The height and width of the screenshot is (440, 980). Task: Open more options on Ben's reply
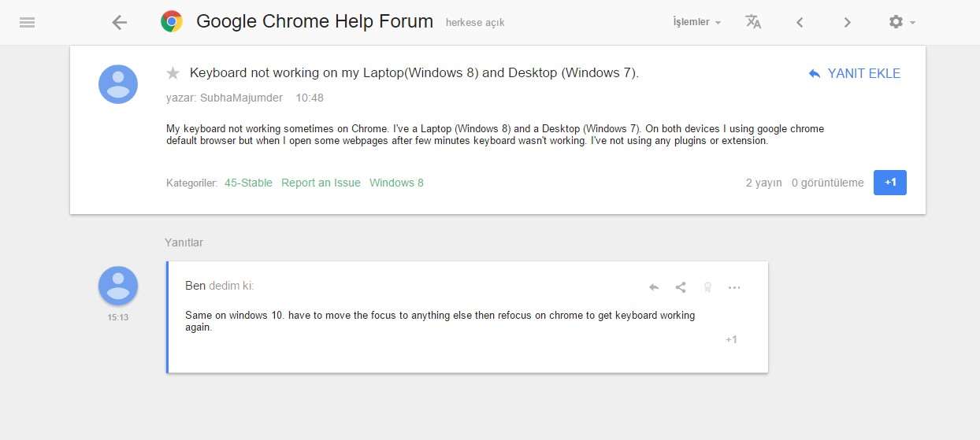734,287
